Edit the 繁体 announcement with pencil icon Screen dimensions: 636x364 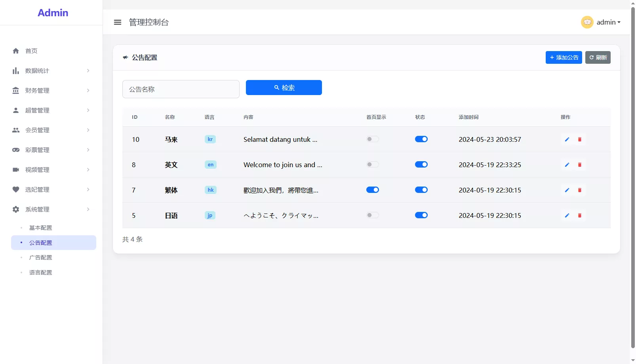click(567, 190)
